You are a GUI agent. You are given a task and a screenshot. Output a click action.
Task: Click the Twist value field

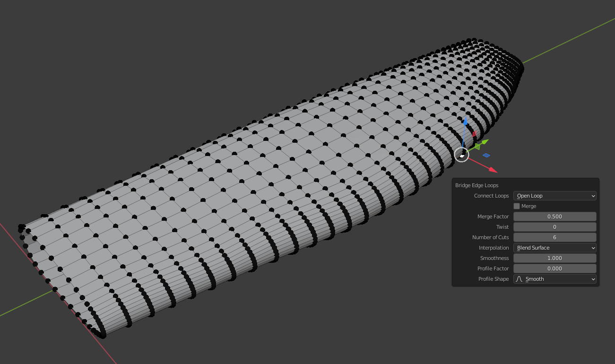pyautogui.click(x=555, y=227)
